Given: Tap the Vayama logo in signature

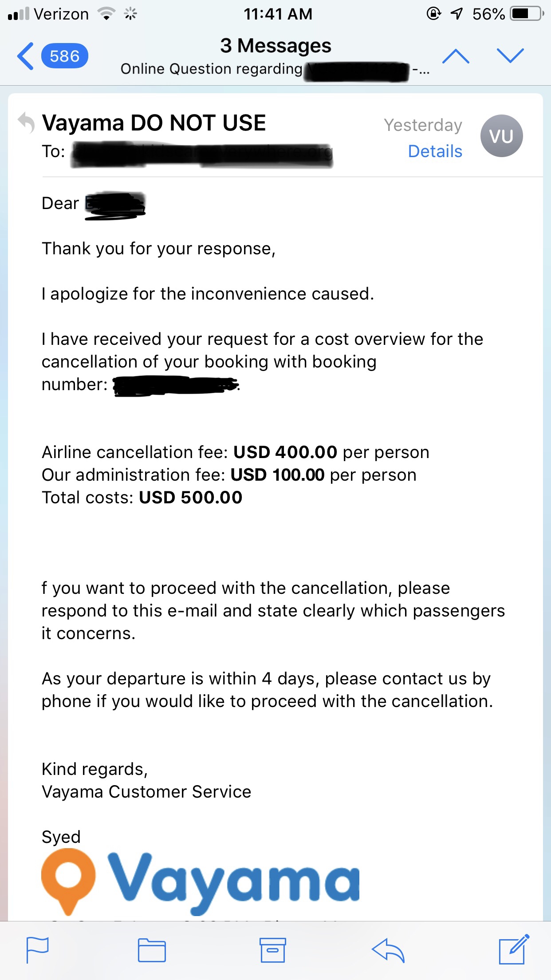Looking at the screenshot, I should tap(201, 882).
